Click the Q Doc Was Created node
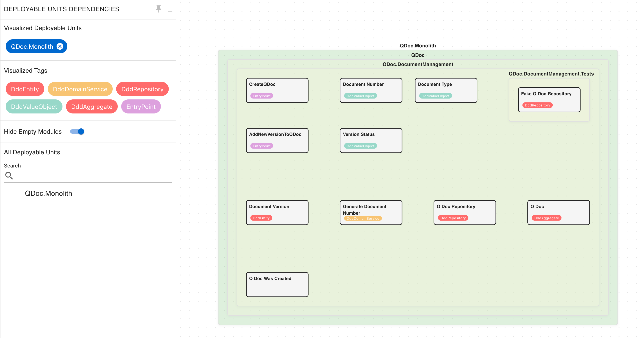Viewport: 644px width, 338px height. coord(277,284)
